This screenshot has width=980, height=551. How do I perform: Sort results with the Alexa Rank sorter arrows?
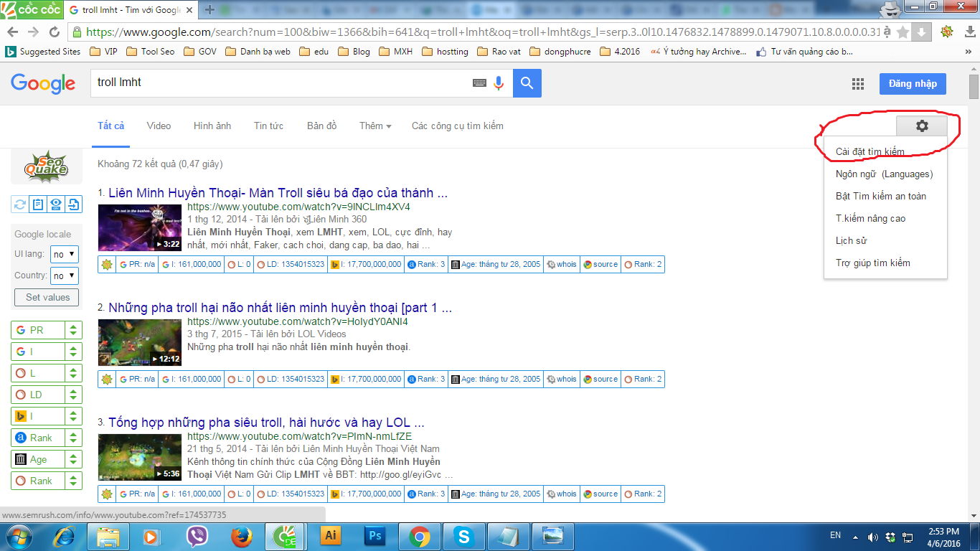(x=72, y=438)
